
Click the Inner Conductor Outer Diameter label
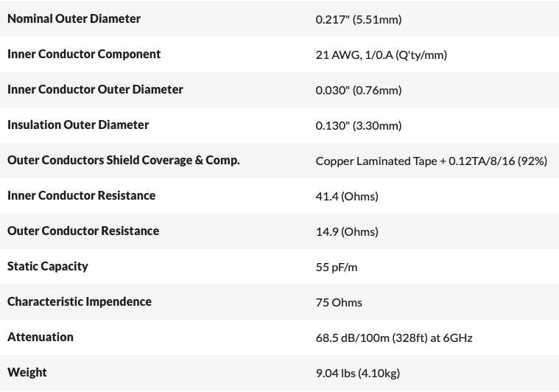(x=95, y=89)
